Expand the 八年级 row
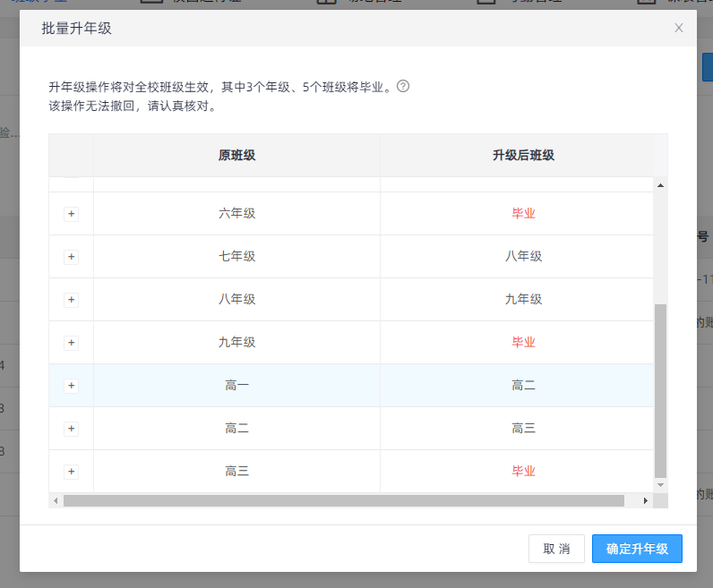 point(72,300)
